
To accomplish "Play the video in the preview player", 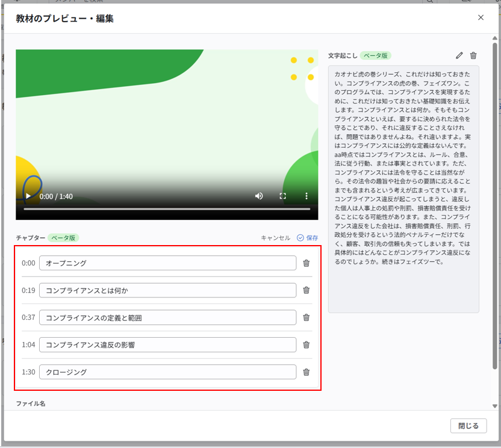I will point(28,196).
